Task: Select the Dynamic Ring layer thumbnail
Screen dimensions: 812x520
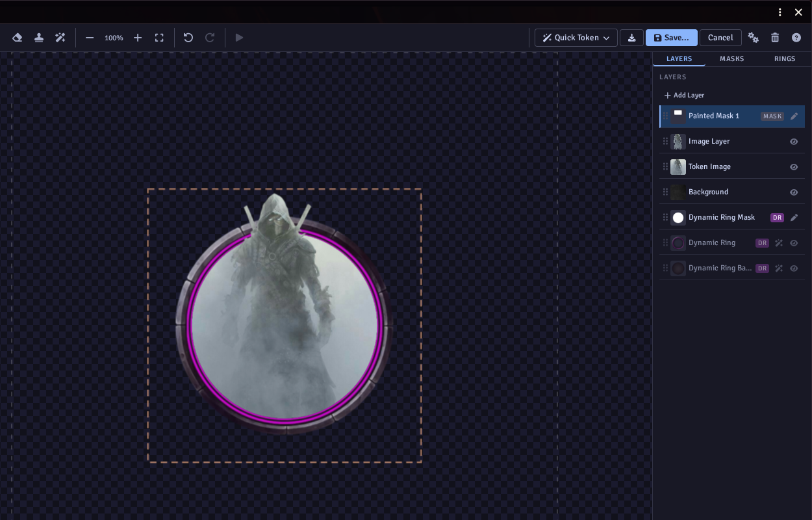Action: [678, 243]
